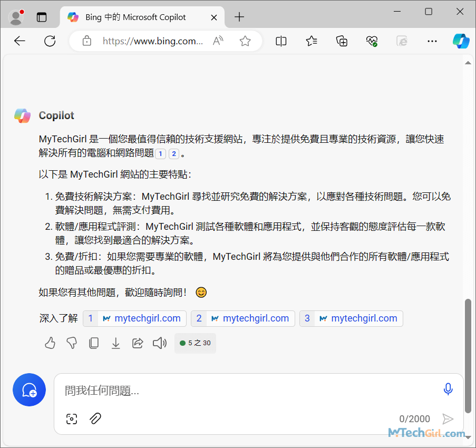Click the smiley emoji in response
The height and width of the screenshot is (448, 476).
click(x=201, y=293)
